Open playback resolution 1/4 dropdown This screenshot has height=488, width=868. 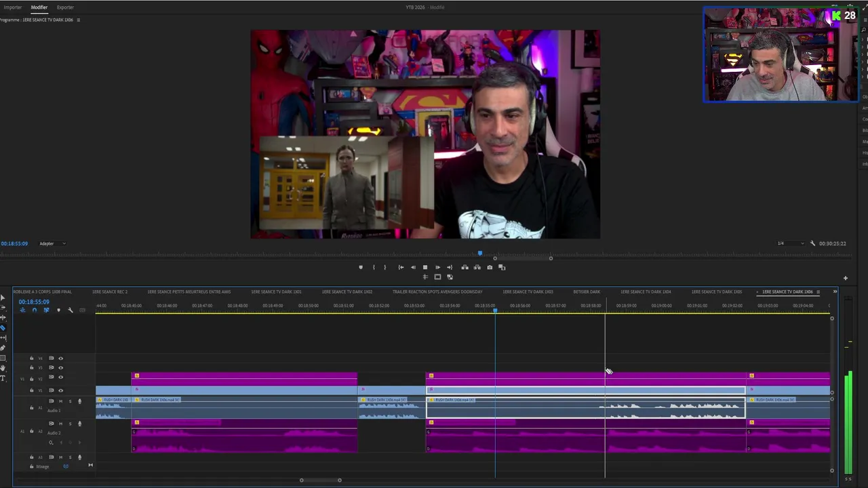[x=791, y=243]
